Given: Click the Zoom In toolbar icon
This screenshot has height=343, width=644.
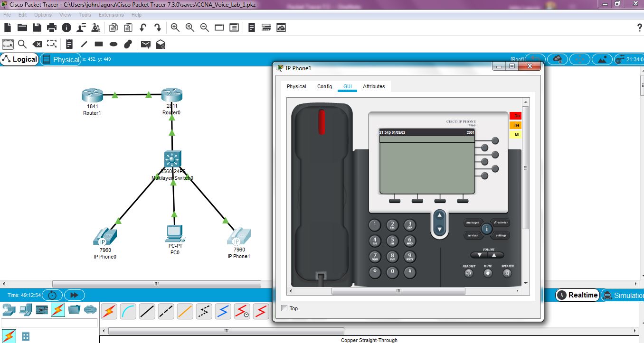Looking at the screenshot, I should pos(175,28).
